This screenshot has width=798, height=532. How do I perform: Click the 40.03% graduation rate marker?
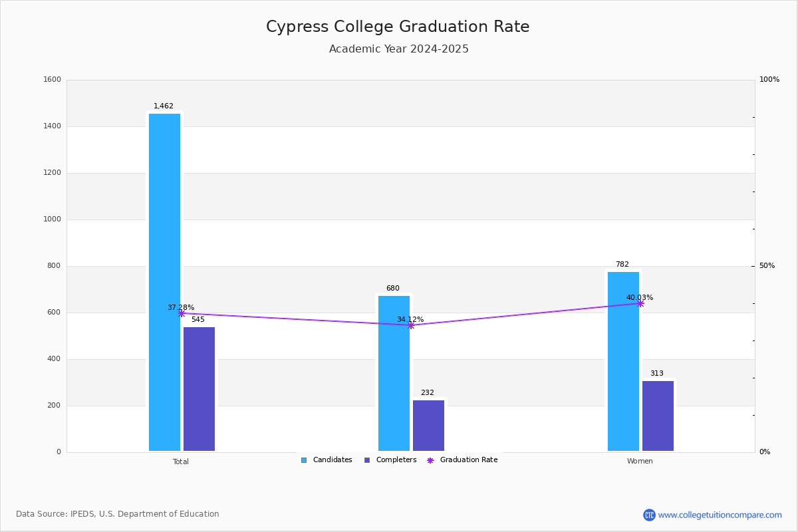[x=640, y=303]
